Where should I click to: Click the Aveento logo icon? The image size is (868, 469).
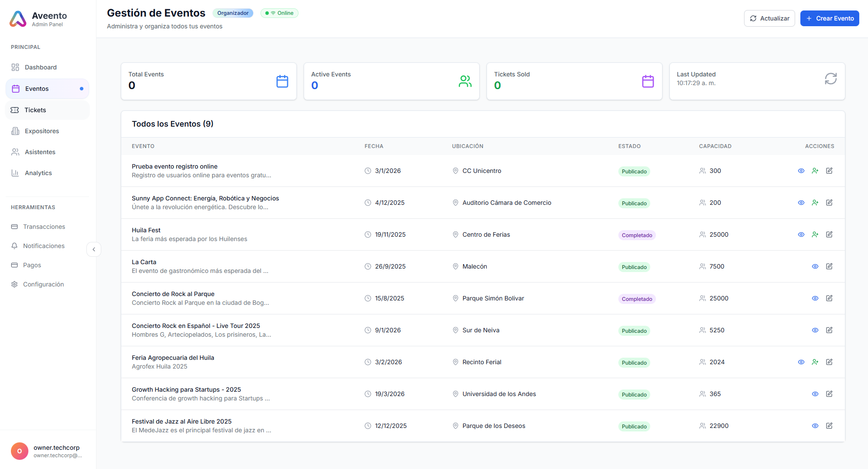pos(18,19)
